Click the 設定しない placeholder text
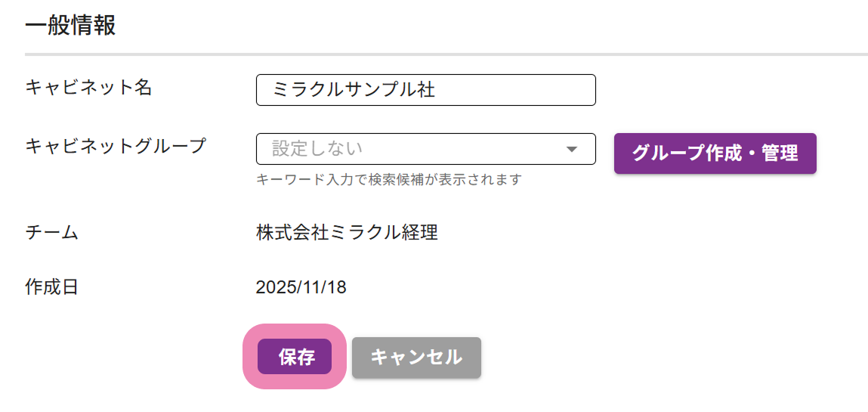The image size is (868, 412). click(x=317, y=149)
